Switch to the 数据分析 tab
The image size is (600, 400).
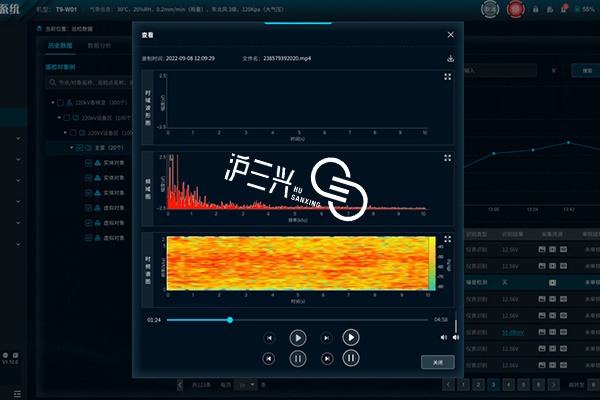[99, 46]
